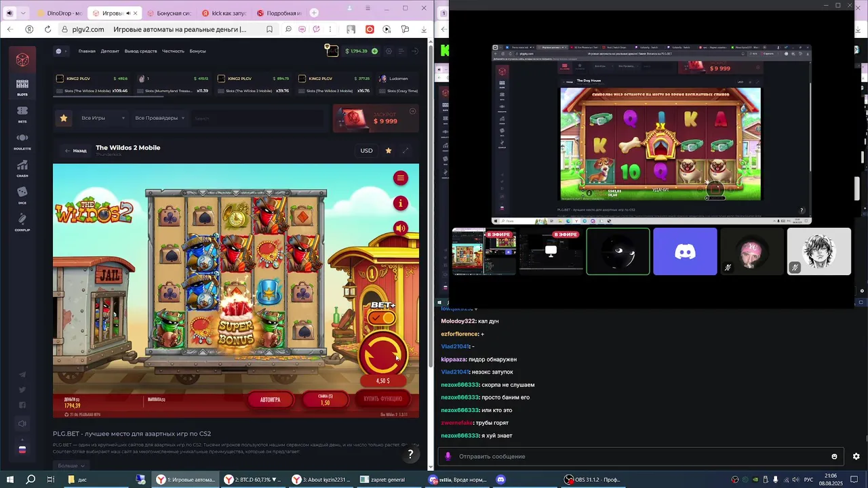Open the site settings gear icon
The image size is (868, 488).
(389, 51)
